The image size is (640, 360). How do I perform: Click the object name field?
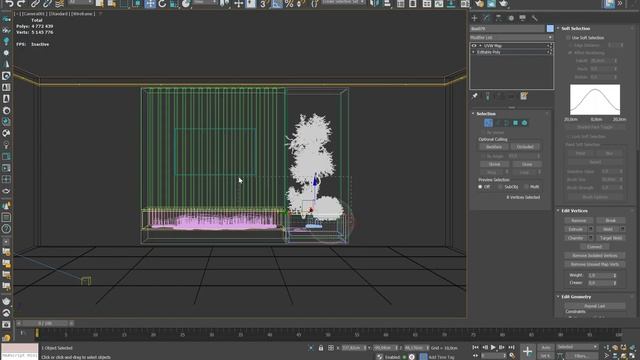(x=507, y=29)
